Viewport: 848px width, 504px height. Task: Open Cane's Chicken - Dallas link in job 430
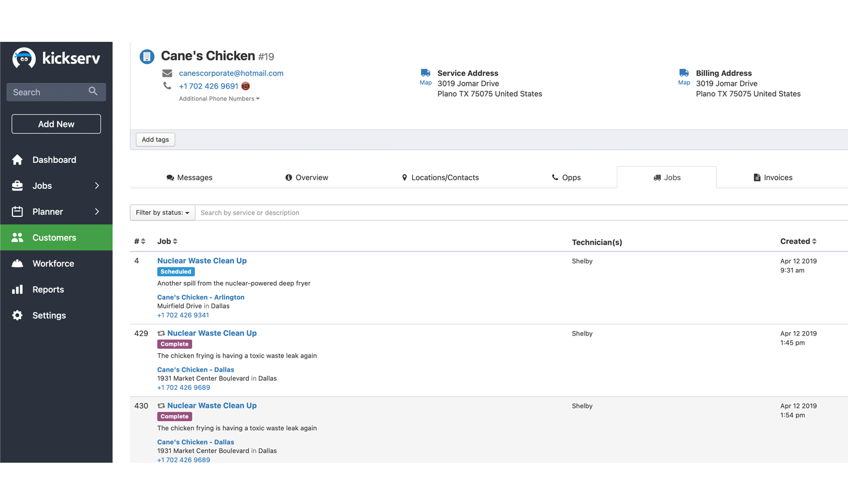(196, 442)
